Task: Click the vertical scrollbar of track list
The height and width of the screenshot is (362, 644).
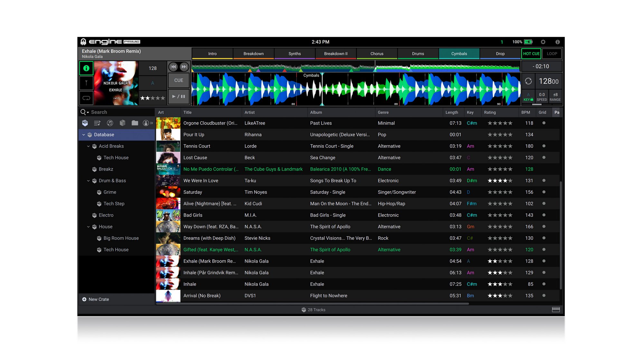Action: [561, 235]
